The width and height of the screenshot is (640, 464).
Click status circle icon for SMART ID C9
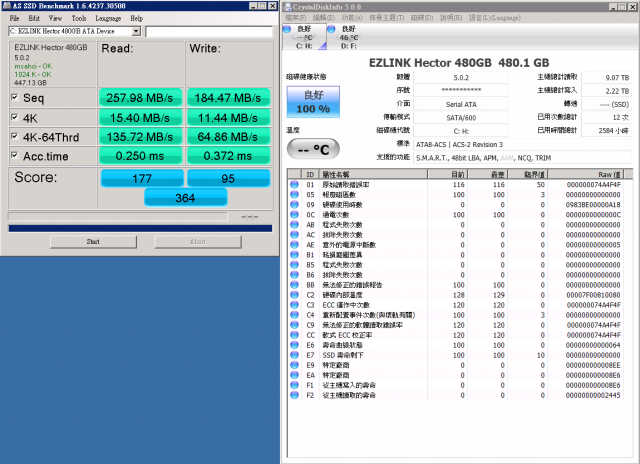click(294, 325)
